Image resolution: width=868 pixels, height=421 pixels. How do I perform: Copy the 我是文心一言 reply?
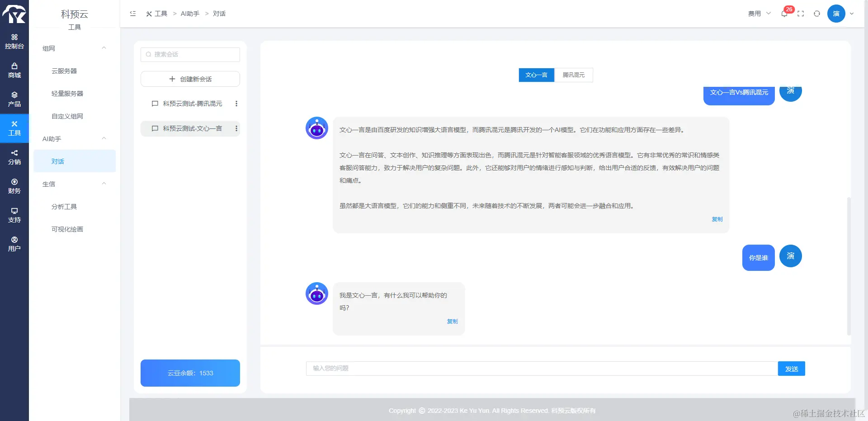pos(452,322)
